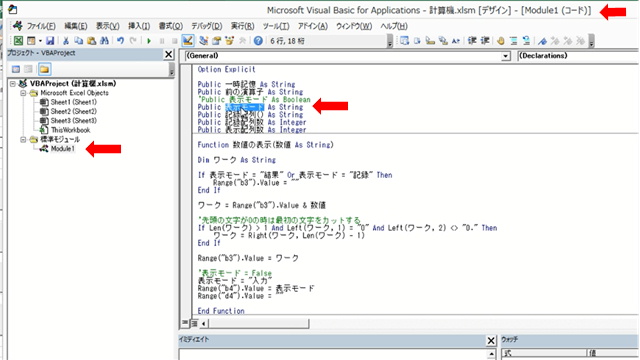This screenshot has width=640, height=360.
Task: Collapse the VBAProject (計算機.xlsm) tree node
Action: [13, 84]
